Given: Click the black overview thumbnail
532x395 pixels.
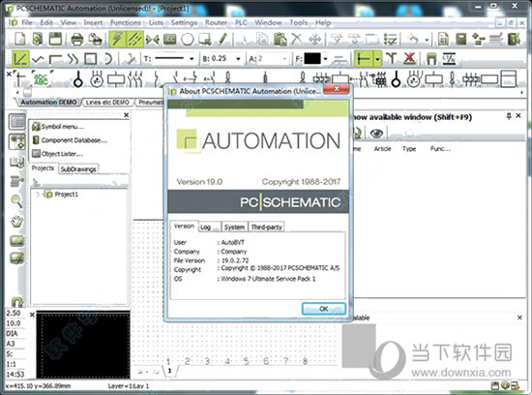Looking at the screenshot, I should (83, 345).
